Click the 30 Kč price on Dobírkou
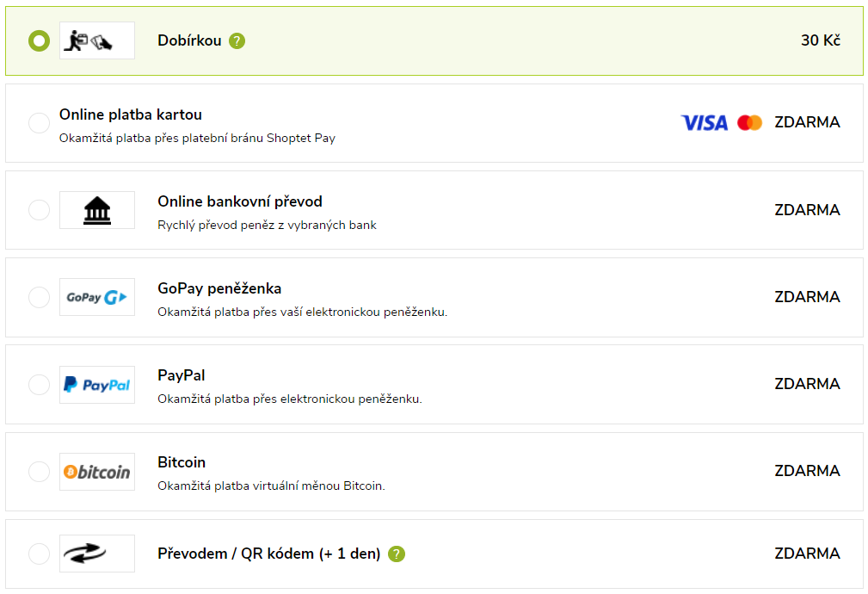The width and height of the screenshot is (868, 594). 821,40
